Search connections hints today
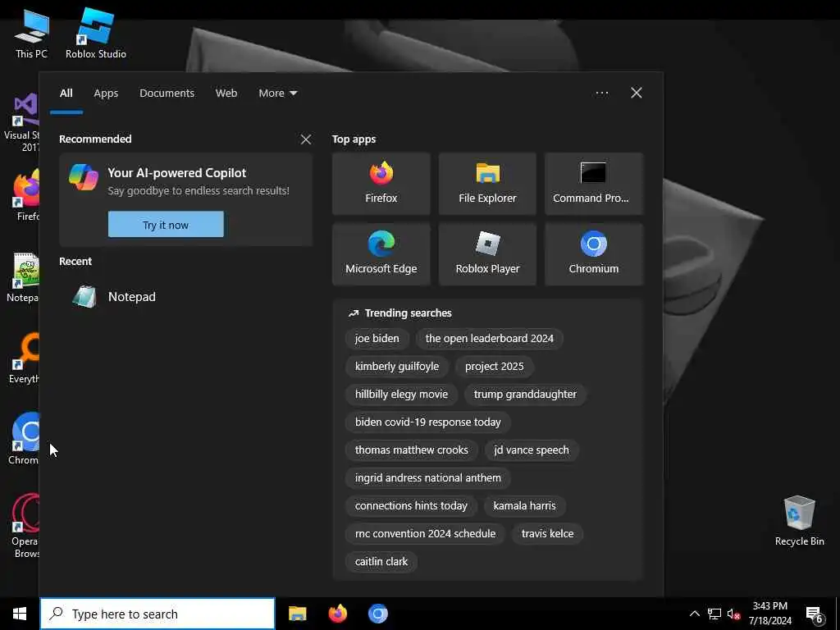This screenshot has width=840, height=630. click(x=411, y=505)
